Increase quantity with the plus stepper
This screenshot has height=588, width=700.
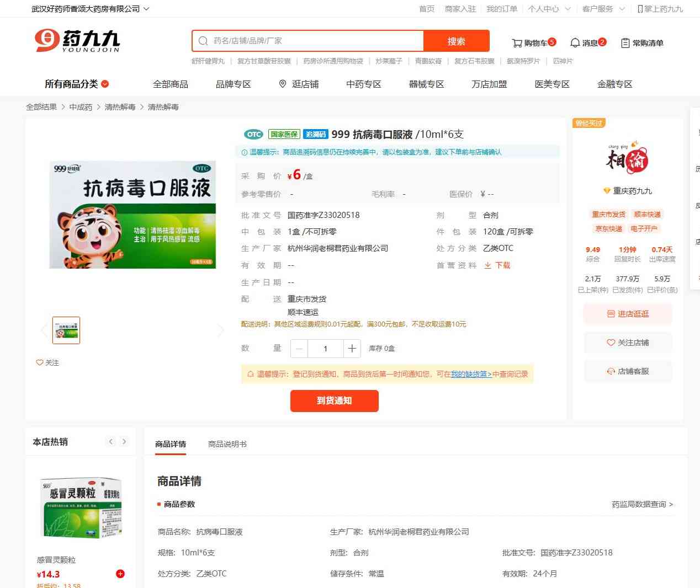click(352, 349)
